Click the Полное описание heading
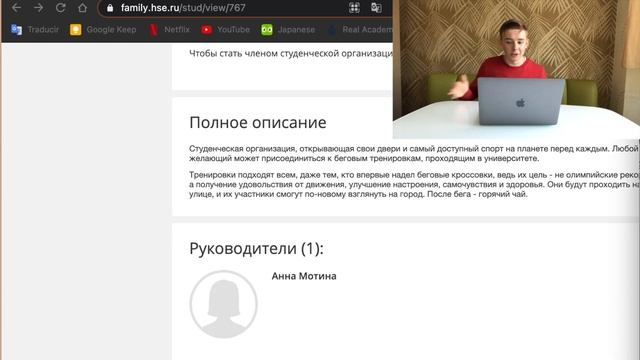This screenshot has height=360, width=640. point(258,122)
